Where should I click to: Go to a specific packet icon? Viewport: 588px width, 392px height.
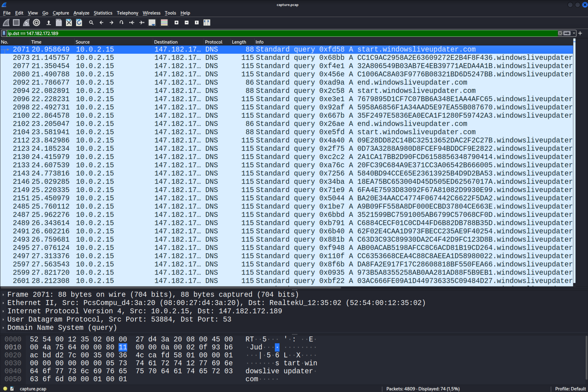coord(122,23)
